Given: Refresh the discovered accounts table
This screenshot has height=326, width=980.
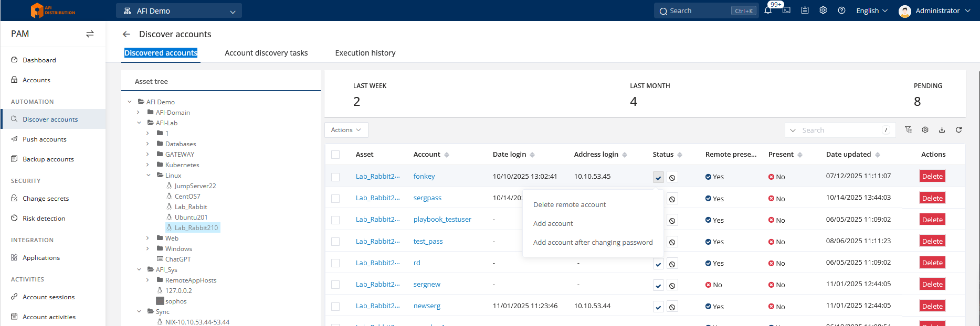Looking at the screenshot, I should point(958,130).
